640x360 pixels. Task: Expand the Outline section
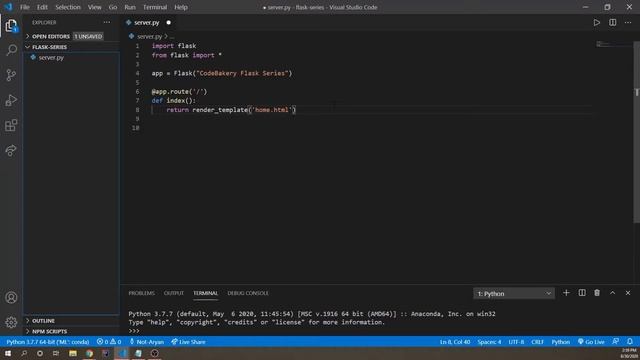(71, 321)
